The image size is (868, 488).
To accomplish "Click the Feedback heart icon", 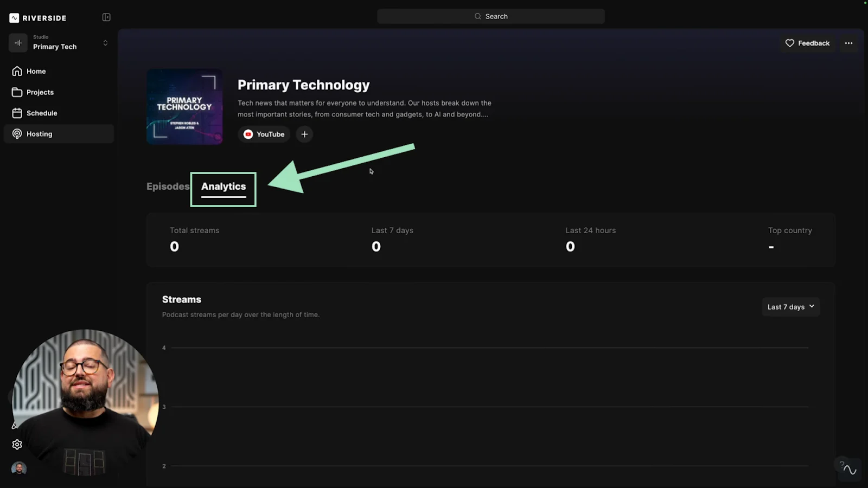I will click(790, 43).
